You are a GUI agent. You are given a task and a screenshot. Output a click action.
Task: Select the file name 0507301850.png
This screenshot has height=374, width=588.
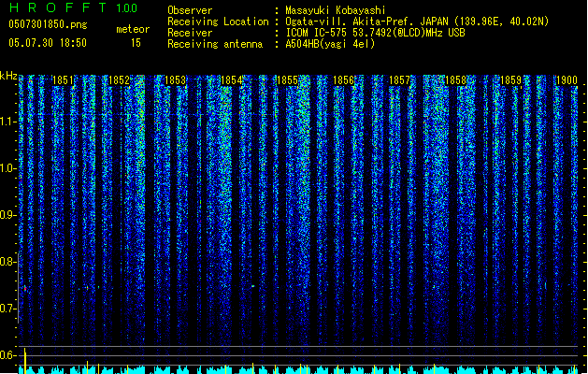(48, 24)
